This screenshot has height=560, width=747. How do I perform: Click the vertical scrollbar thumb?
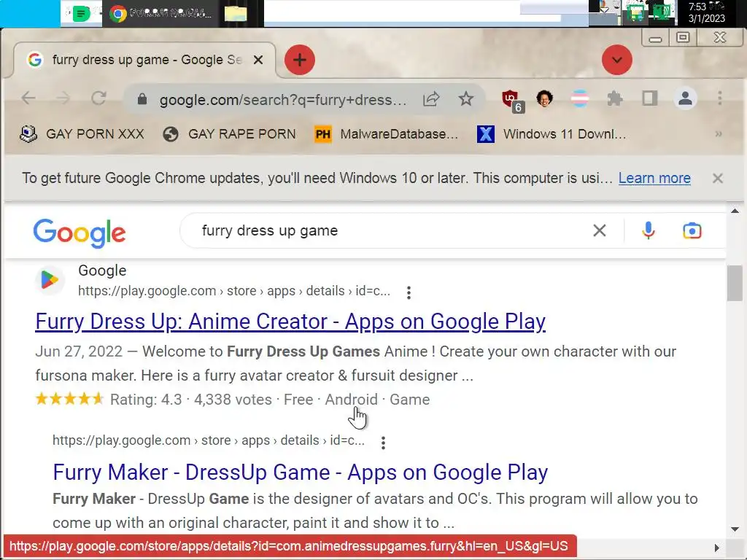pos(735,283)
